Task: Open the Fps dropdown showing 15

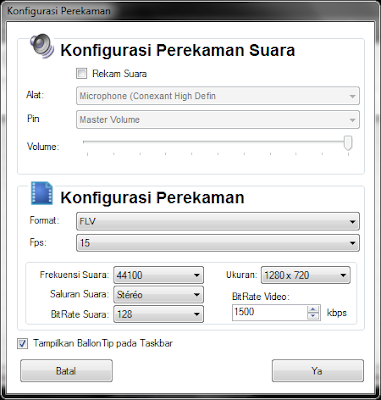Action: pos(218,243)
